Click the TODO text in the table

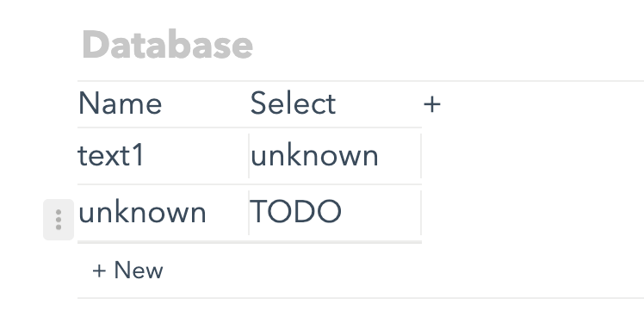[295, 212]
